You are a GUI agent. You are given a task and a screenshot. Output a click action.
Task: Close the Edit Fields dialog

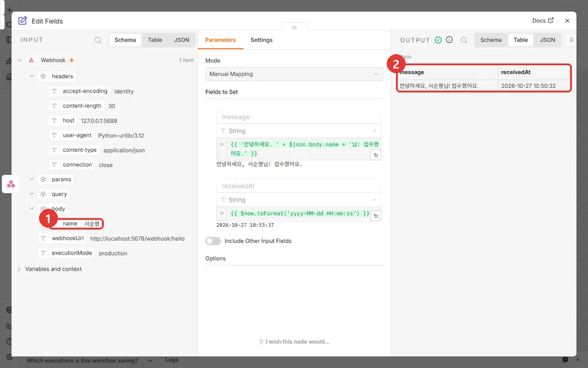pyautogui.click(x=567, y=21)
